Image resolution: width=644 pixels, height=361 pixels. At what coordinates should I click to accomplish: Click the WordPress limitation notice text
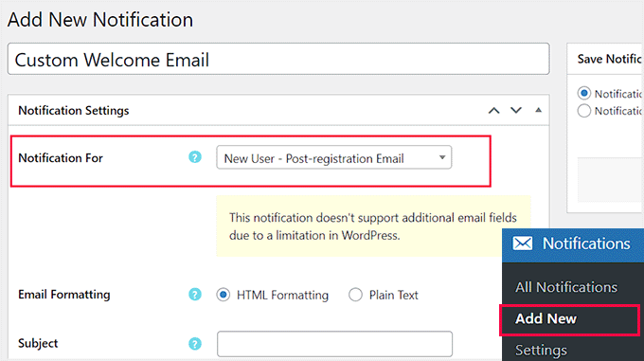point(373,226)
